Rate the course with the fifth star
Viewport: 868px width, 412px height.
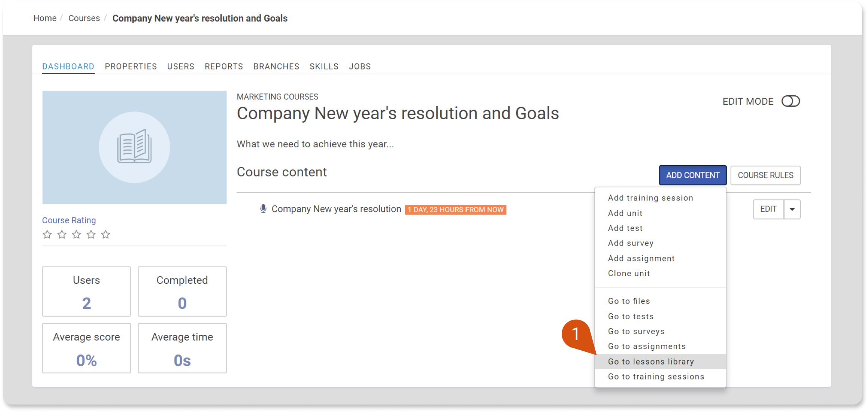click(106, 234)
